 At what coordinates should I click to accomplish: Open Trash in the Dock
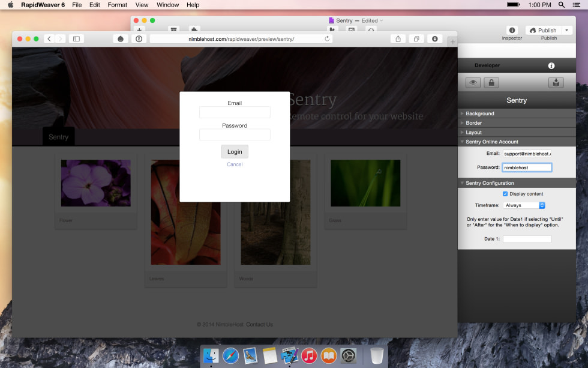pyautogui.click(x=377, y=355)
